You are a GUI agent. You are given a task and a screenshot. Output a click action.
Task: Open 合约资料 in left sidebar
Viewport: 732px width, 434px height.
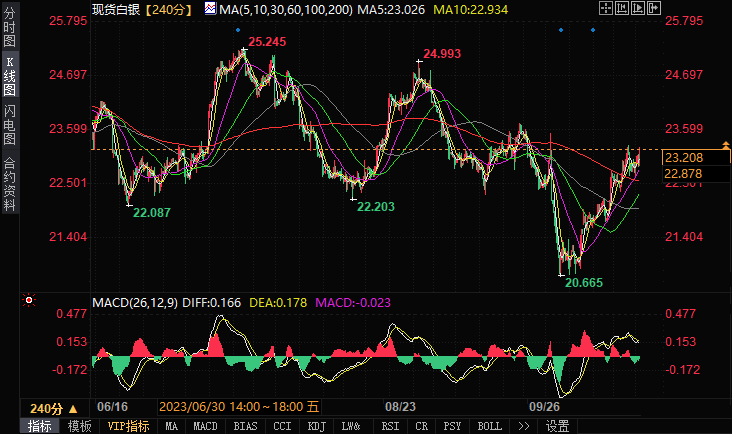(9, 183)
